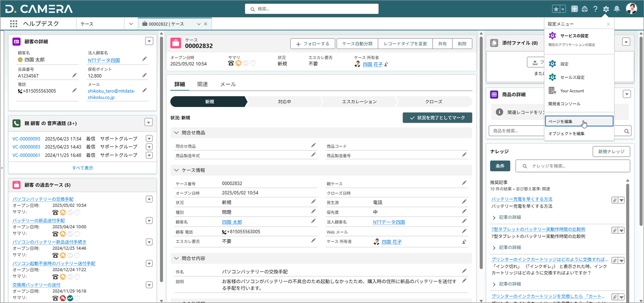Open row actions for VC-00000061
Viewport: 644px width, 303px height.
click(x=149, y=155)
